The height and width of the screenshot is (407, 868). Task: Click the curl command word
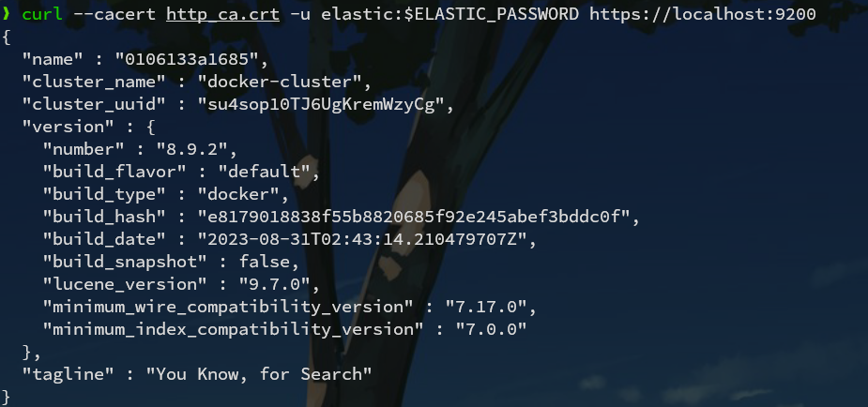[x=41, y=15]
